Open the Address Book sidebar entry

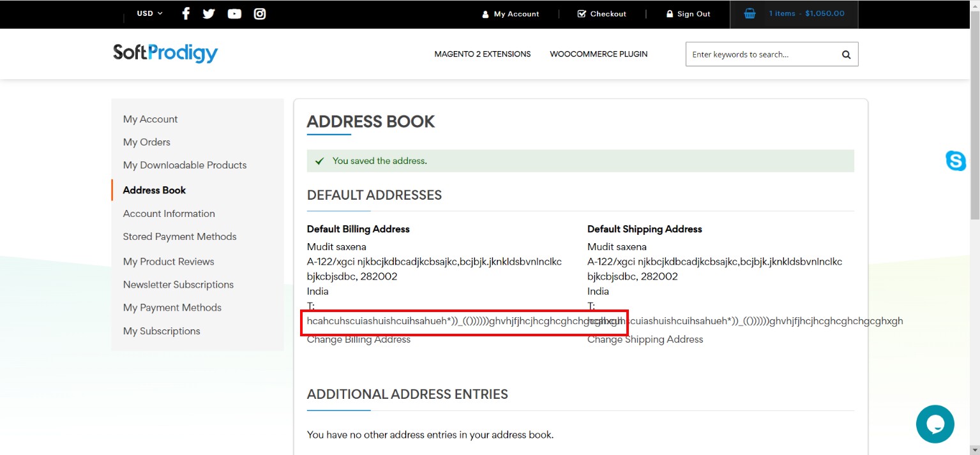pyautogui.click(x=154, y=190)
